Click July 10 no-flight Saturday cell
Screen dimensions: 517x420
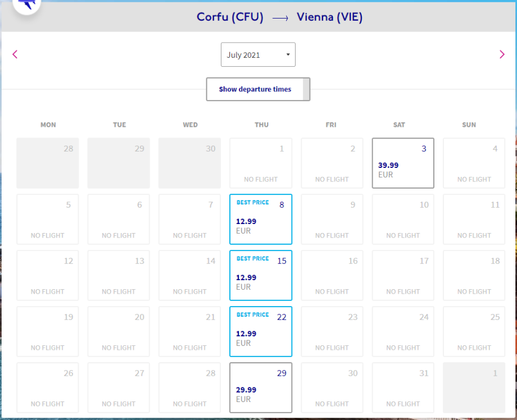(403, 219)
